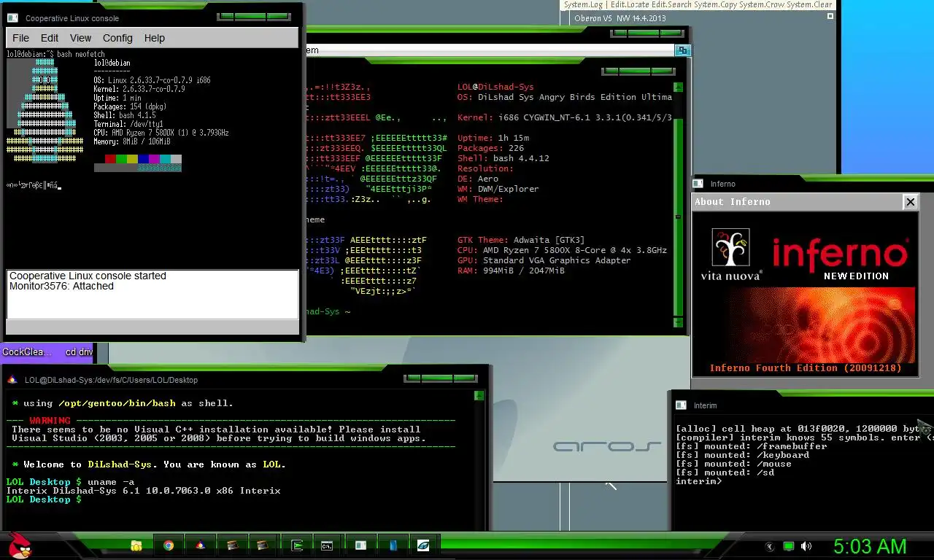Screen dimensions: 934x560
Task: Open the Config menu in coLinux console
Action: [117, 38]
